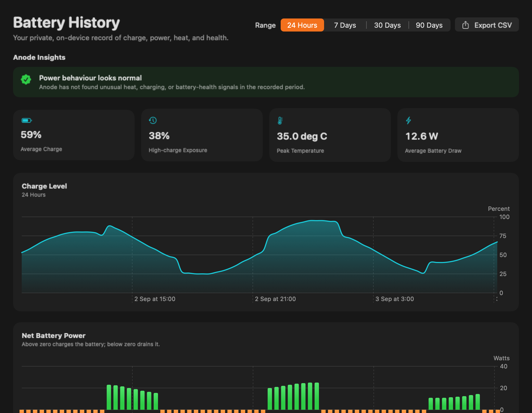The height and width of the screenshot is (413, 532).
Task: Click the battery icon above Average Charge
Action: pyautogui.click(x=27, y=120)
